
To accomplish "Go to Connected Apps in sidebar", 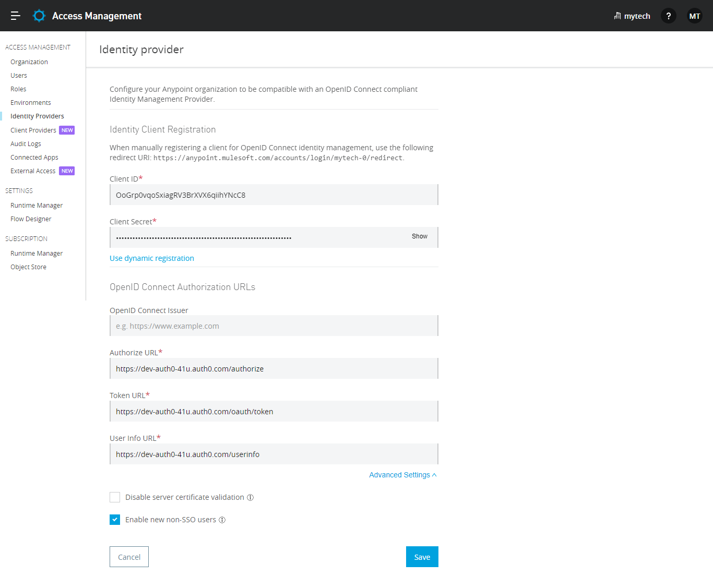I will coord(34,158).
